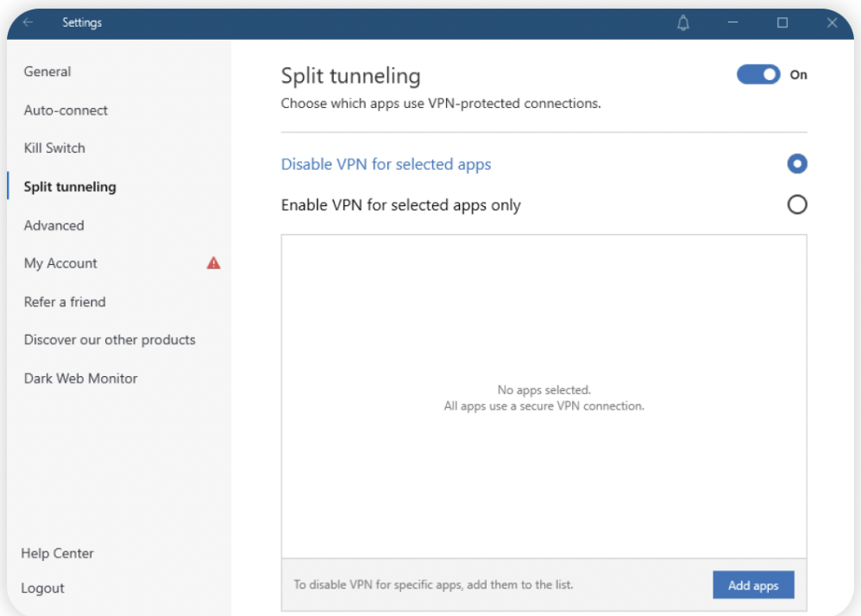Close the Settings window
The image size is (861, 616).
[832, 23]
